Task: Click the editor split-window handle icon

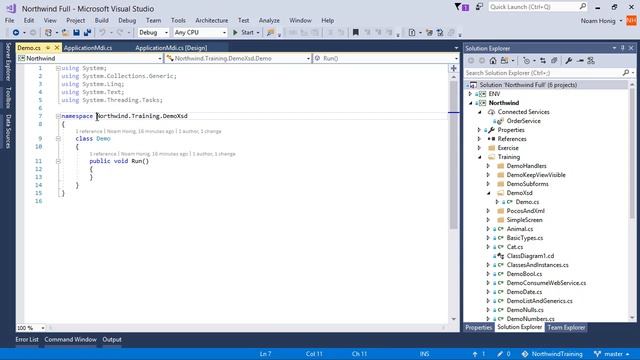Action: pyautogui.click(x=453, y=69)
